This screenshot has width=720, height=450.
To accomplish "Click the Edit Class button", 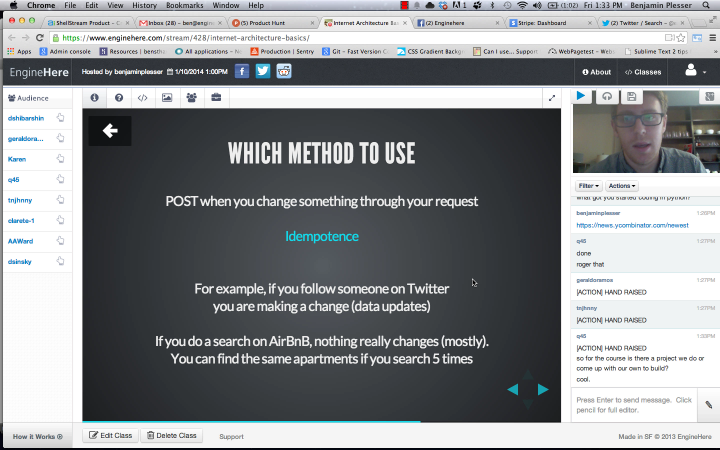I will pos(110,436).
